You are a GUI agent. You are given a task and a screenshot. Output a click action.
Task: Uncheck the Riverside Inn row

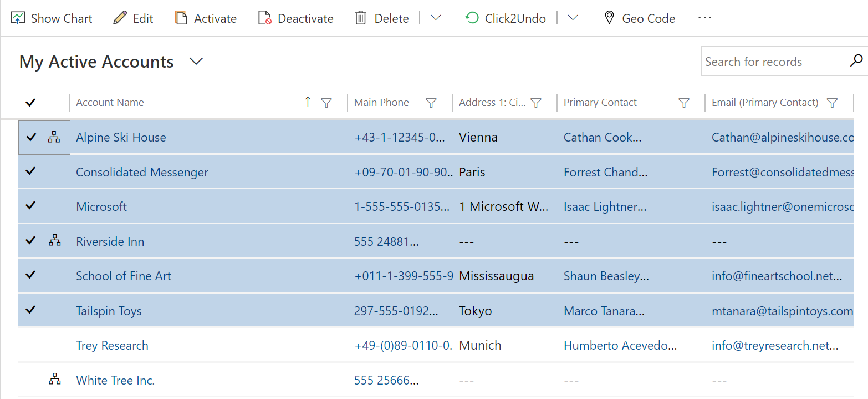click(30, 240)
